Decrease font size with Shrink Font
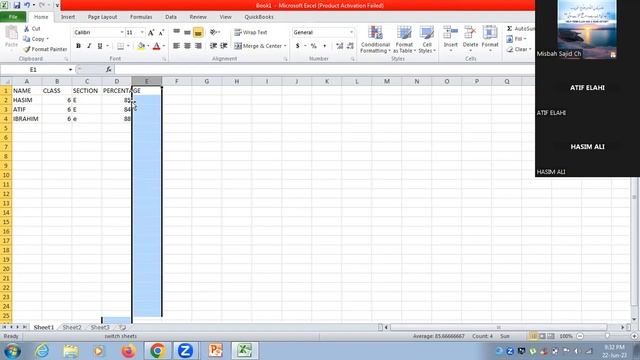The image size is (640, 360). pos(161,32)
